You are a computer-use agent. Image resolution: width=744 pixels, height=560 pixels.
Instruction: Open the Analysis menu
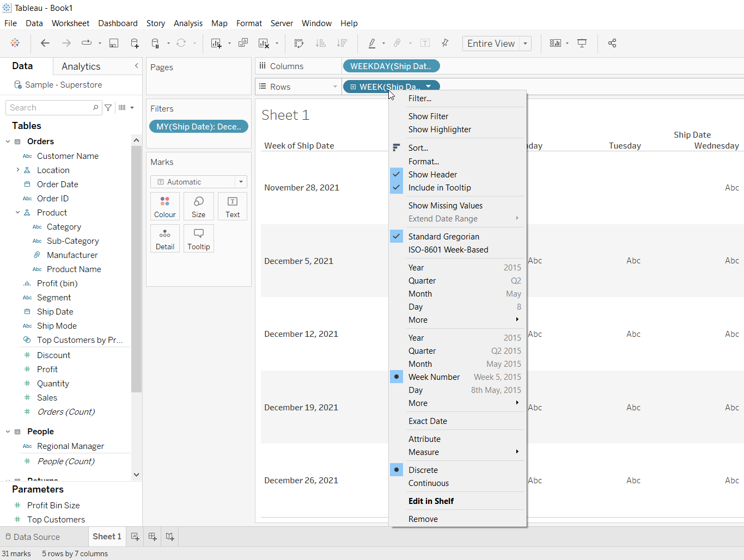point(188,23)
